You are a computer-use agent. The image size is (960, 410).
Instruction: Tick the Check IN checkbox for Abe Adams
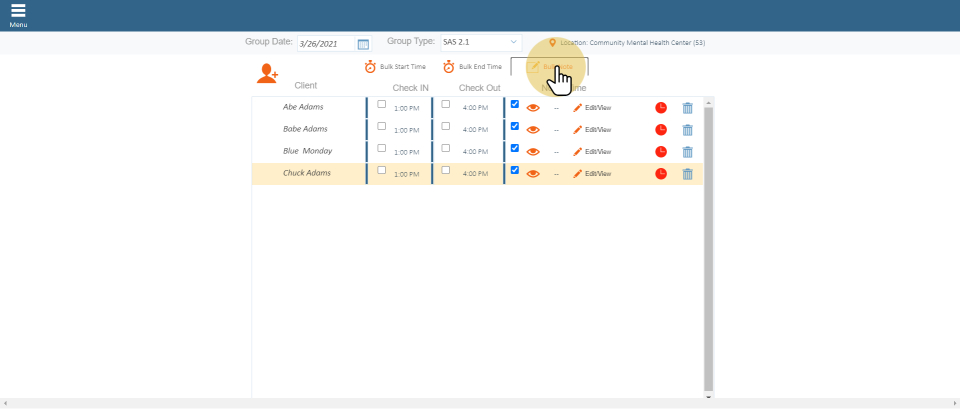(381, 104)
